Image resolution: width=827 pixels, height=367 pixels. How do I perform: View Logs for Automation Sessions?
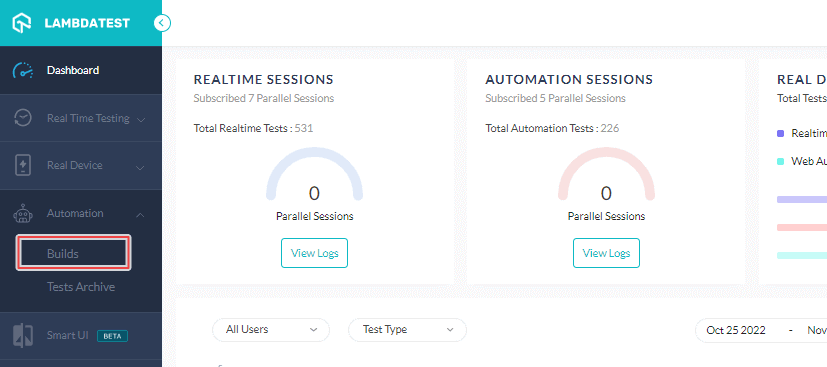click(606, 253)
